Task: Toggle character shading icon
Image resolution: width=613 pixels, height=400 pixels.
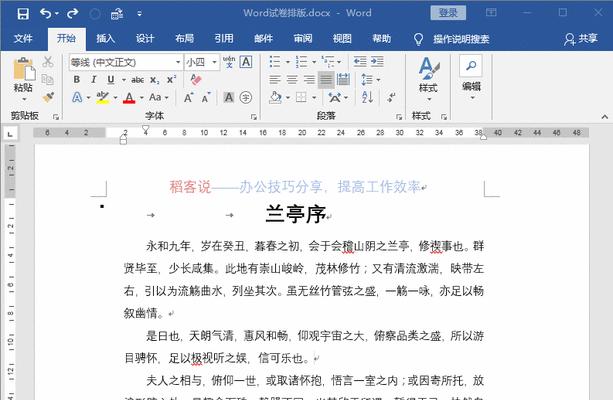Action: click(x=229, y=97)
